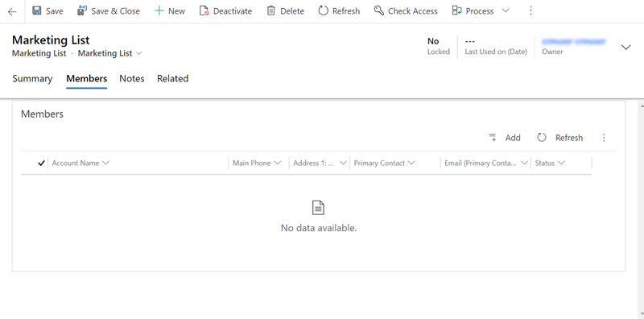Open Address 1 column dropdown
The width and height of the screenshot is (644, 319).
343,163
